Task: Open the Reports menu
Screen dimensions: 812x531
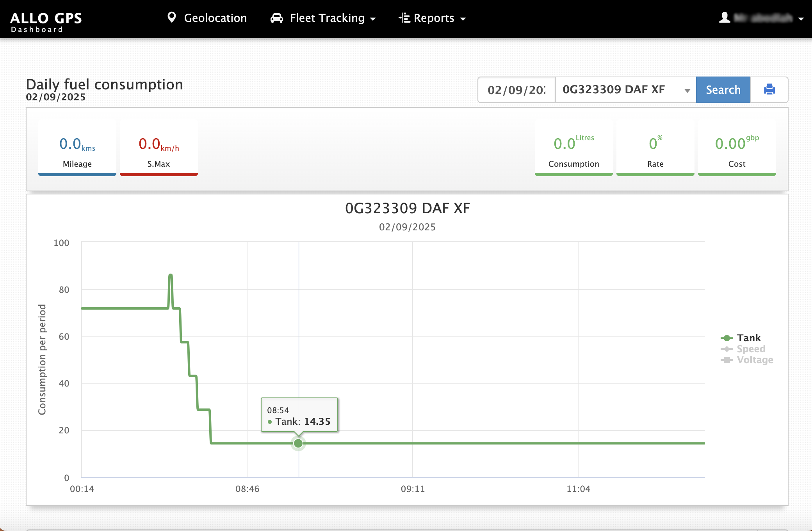Action: (434, 18)
